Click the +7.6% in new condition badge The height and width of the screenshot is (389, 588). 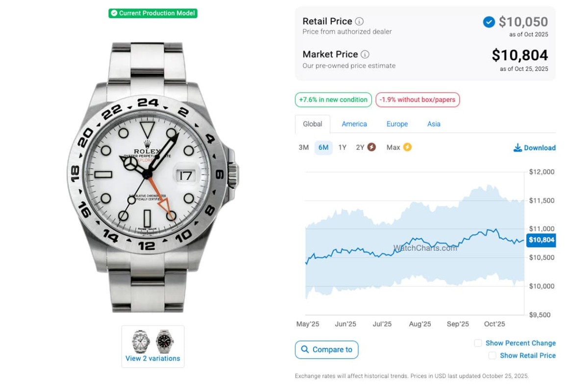[333, 99]
